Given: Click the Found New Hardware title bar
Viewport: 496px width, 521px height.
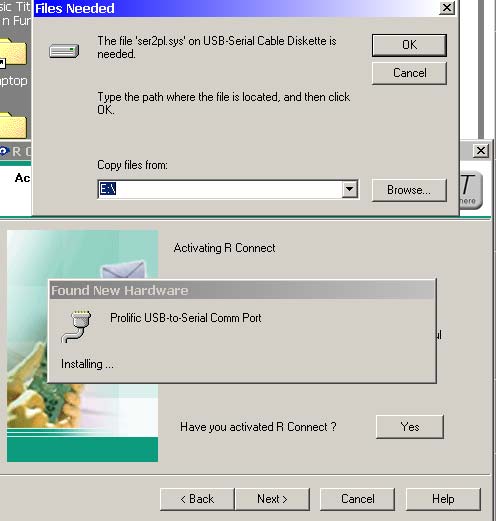Looking at the screenshot, I should pos(242,290).
